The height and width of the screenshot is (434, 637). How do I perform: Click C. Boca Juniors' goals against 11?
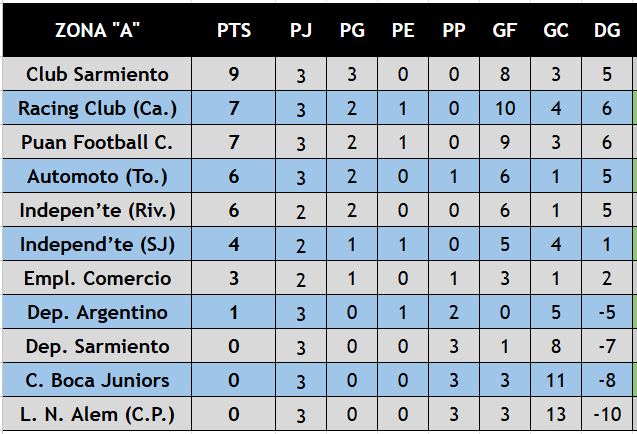(556, 380)
